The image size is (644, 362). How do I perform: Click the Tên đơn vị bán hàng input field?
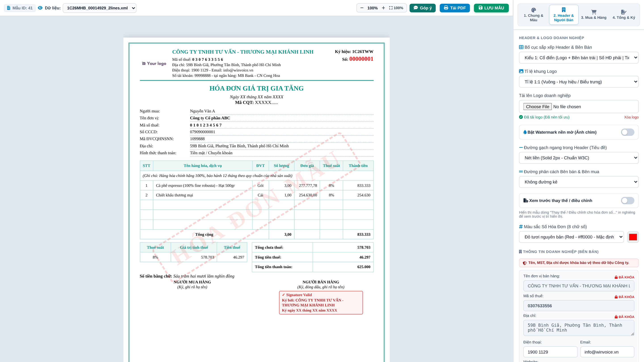tap(579, 286)
